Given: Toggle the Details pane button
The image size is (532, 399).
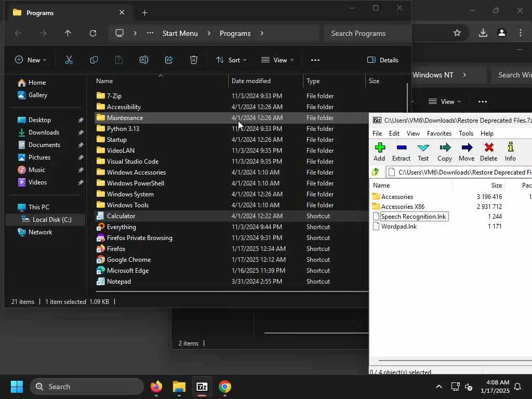Looking at the screenshot, I should [x=383, y=60].
